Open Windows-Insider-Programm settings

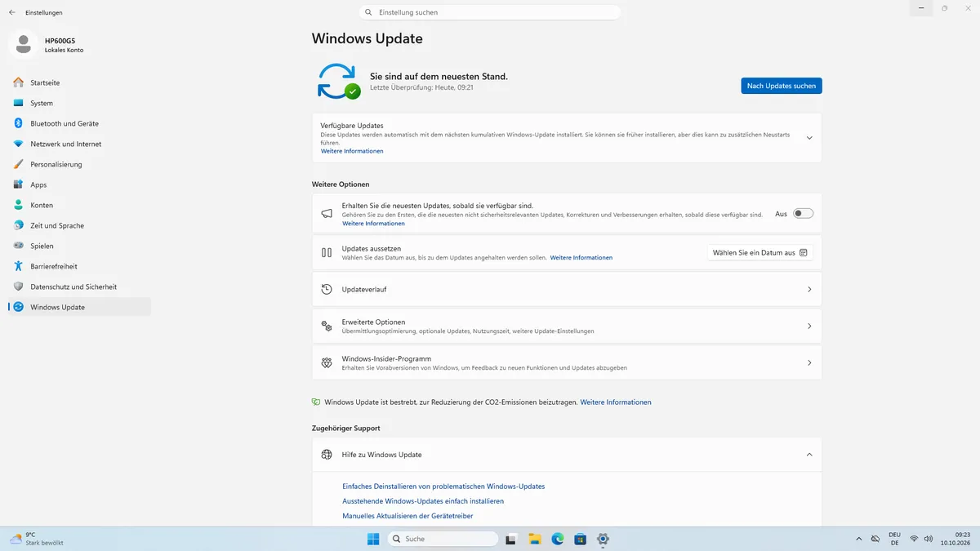pos(567,362)
